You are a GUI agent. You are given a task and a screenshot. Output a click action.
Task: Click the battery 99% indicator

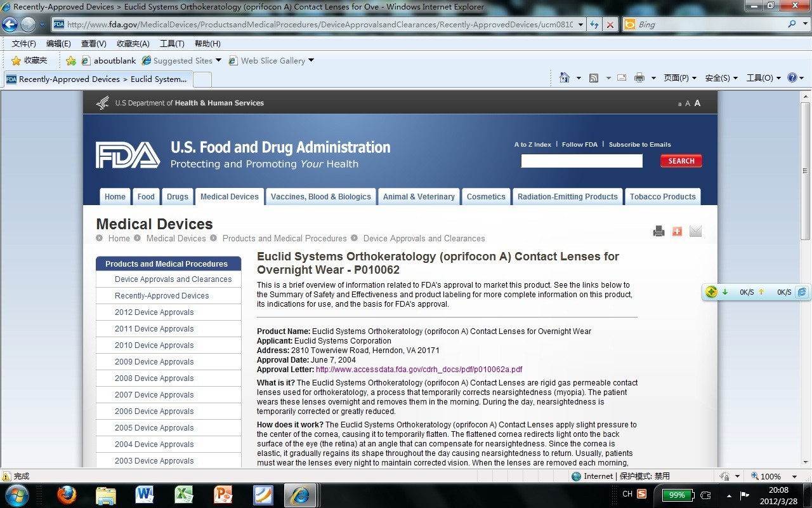pos(678,495)
